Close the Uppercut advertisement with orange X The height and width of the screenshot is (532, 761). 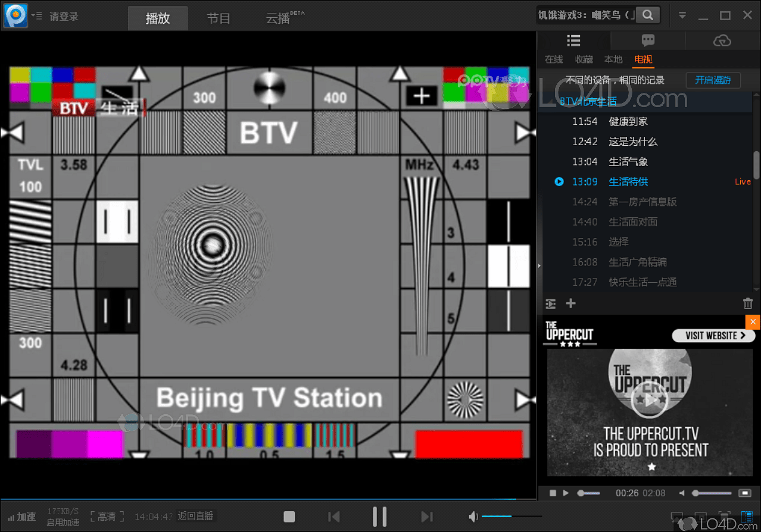[x=753, y=322]
